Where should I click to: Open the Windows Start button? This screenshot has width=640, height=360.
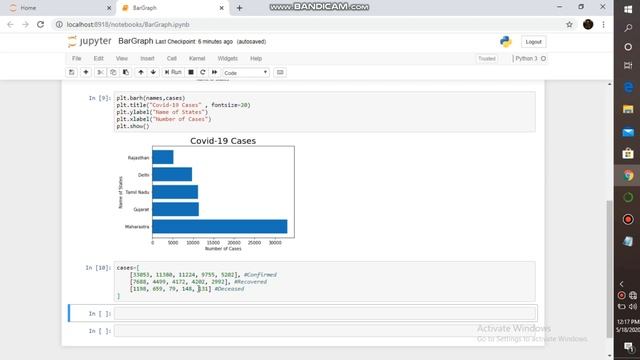click(628, 9)
